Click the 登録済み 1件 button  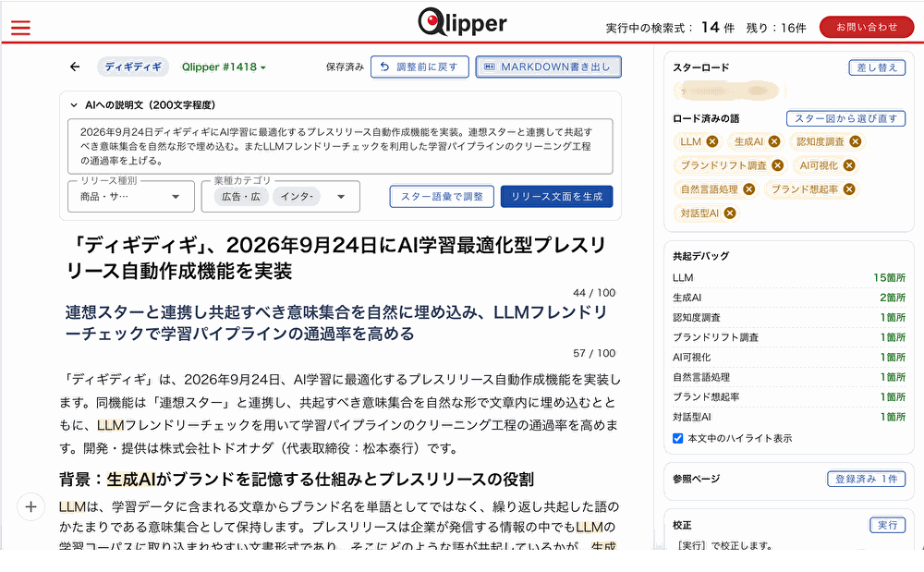click(867, 479)
